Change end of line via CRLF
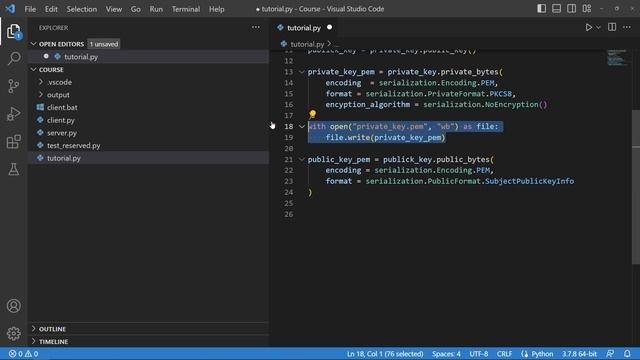The width and height of the screenshot is (640, 360). [504, 354]
